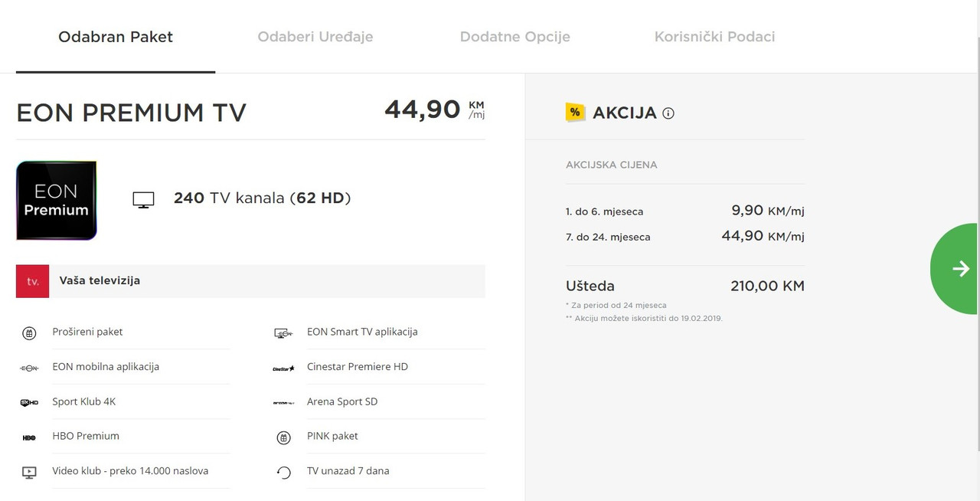Open the Odabran Paket tab
This screenshot has height=501, width=980.
pyautogui.click(x=116, y=37)
